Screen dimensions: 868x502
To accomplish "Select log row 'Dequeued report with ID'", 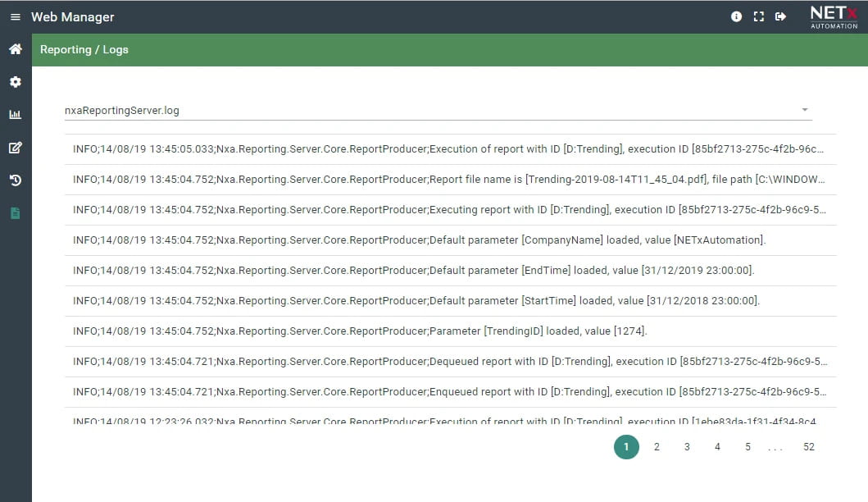I will [451, 362].
